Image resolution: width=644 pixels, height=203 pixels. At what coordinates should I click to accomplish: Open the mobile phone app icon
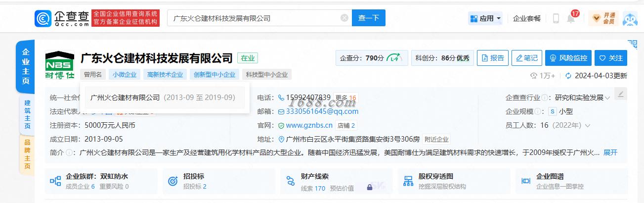[x=556, y=18]
